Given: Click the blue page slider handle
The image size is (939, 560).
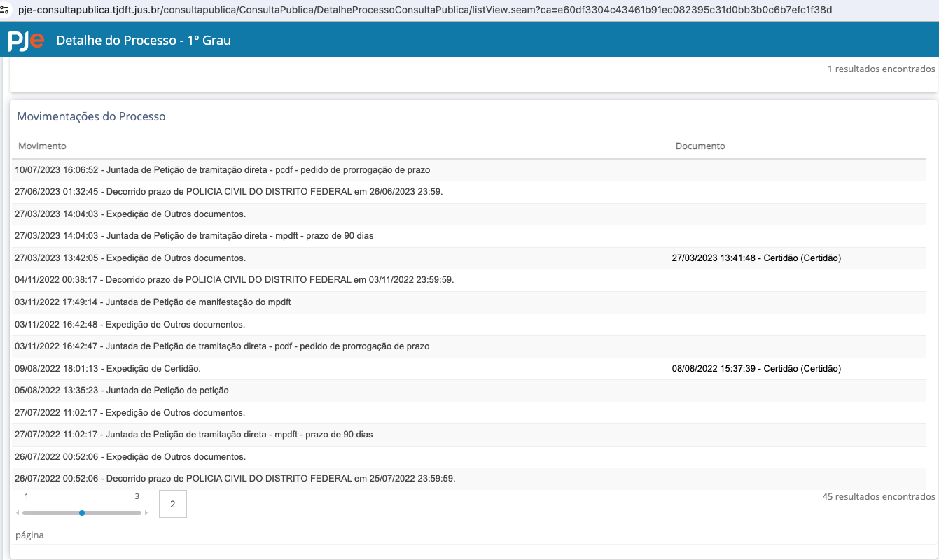Looking at the screenshot, I should [x=82, y=513].
